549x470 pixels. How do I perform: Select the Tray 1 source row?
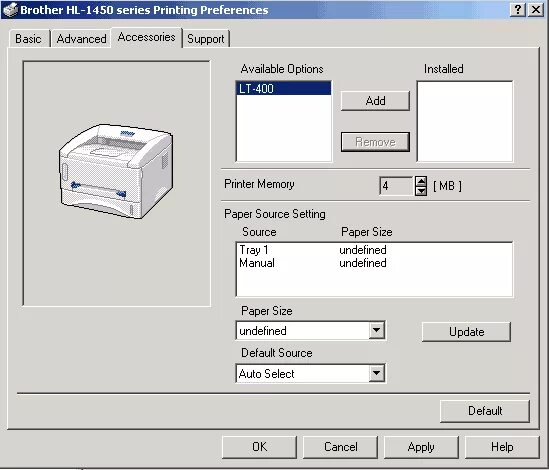[374, 250]
